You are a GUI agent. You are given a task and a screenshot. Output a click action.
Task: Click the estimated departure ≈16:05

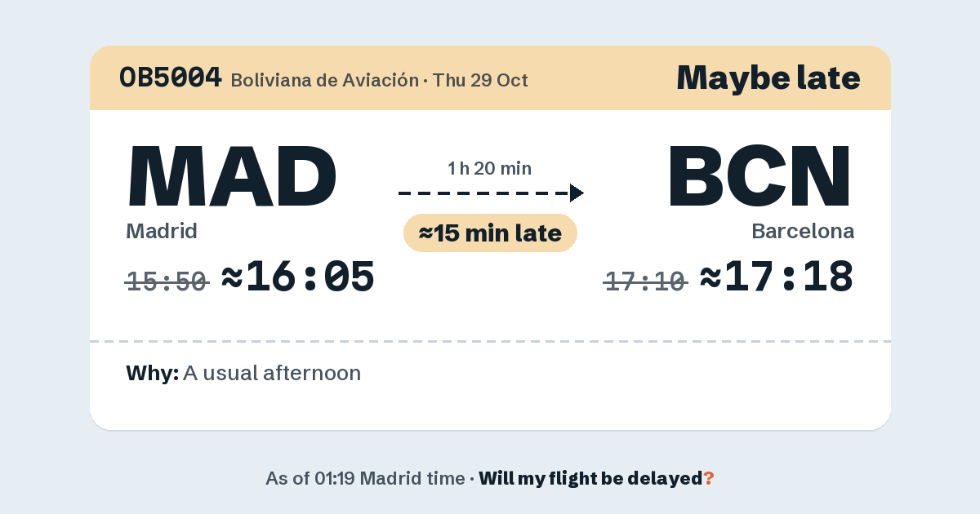click(298, 277)
